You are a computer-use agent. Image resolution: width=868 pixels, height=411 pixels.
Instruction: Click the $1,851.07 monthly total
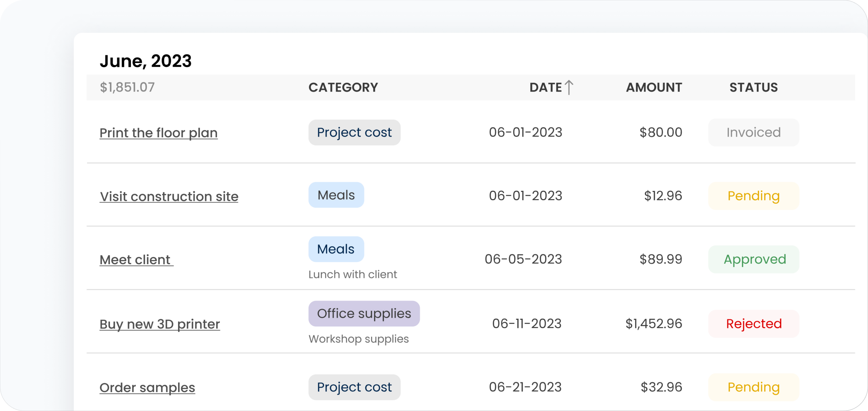point(127,87)
